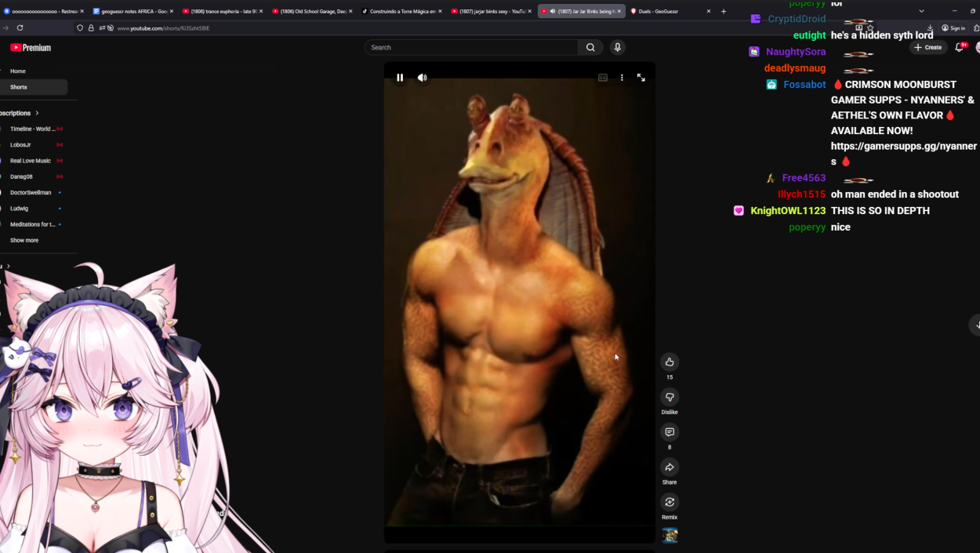
Task: Toggle closed captions on the Short
Action: click(603, 78)
